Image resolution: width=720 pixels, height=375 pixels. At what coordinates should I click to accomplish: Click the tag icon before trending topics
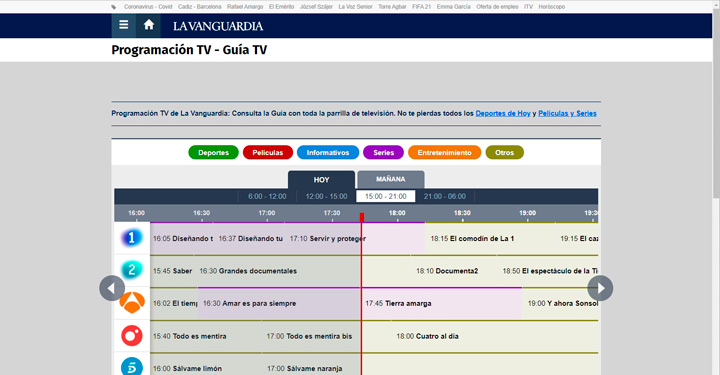pyautogui.click(x=114, y=7)
